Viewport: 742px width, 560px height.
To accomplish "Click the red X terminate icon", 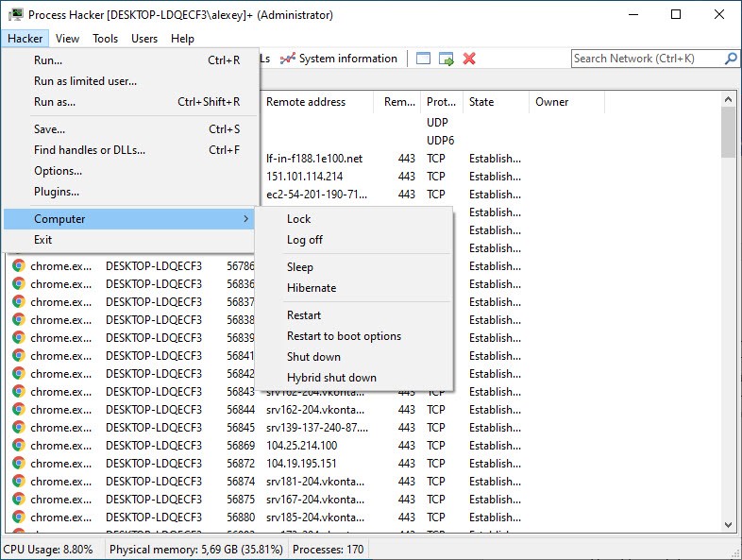I will pyautogui.click(x=469, y=59).
